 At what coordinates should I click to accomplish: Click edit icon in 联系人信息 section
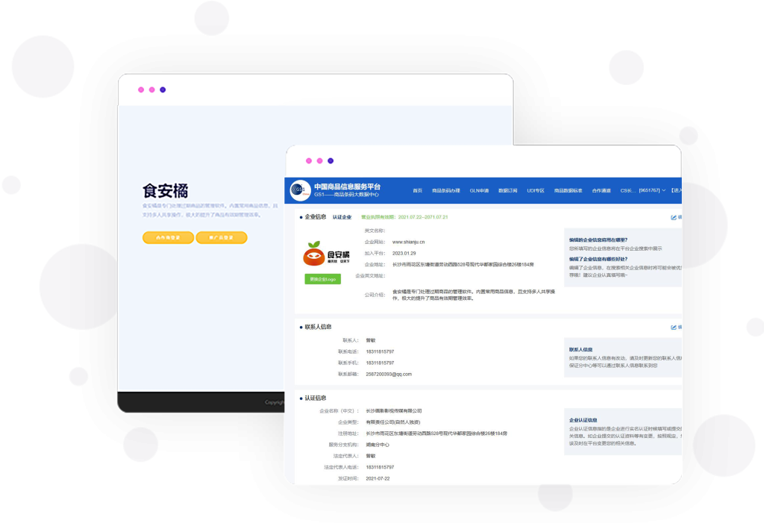click(674, 328)
